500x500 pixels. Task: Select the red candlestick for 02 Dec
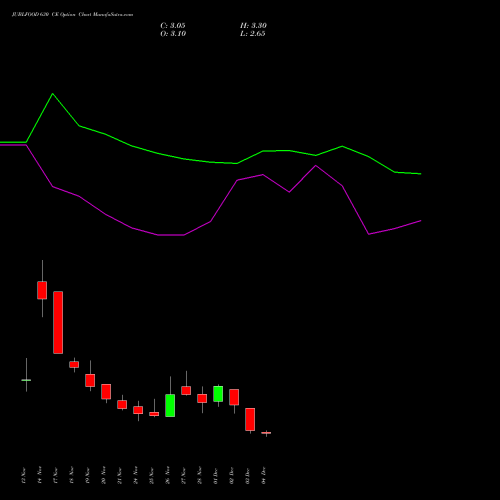(x=234, y=397)
